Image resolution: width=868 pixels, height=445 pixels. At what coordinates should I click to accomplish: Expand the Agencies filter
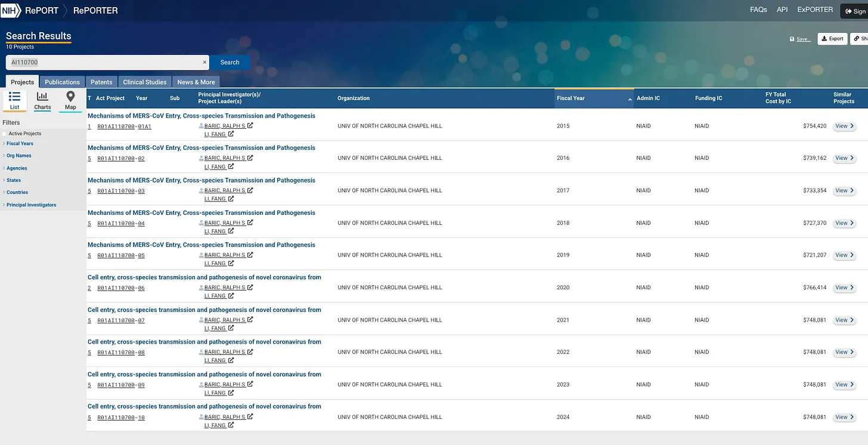[x=17, y=168]
